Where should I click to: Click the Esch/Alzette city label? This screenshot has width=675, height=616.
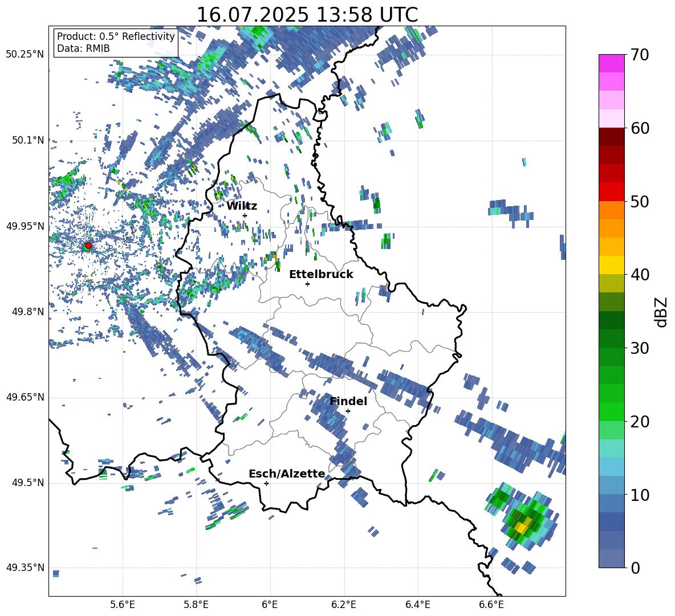(x=287, y=474)
